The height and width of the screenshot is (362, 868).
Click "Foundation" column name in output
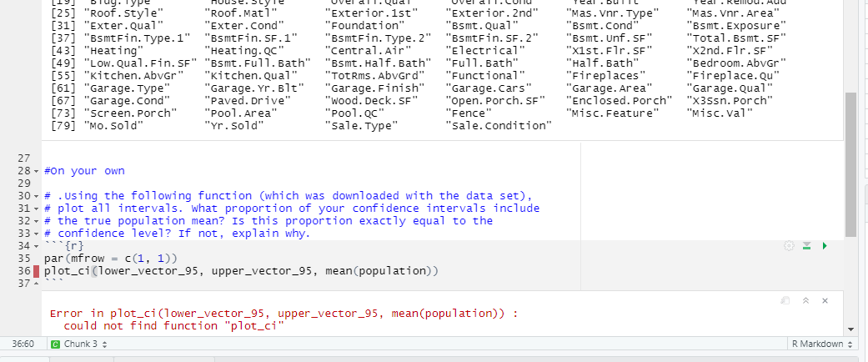(x=364, y=26)
